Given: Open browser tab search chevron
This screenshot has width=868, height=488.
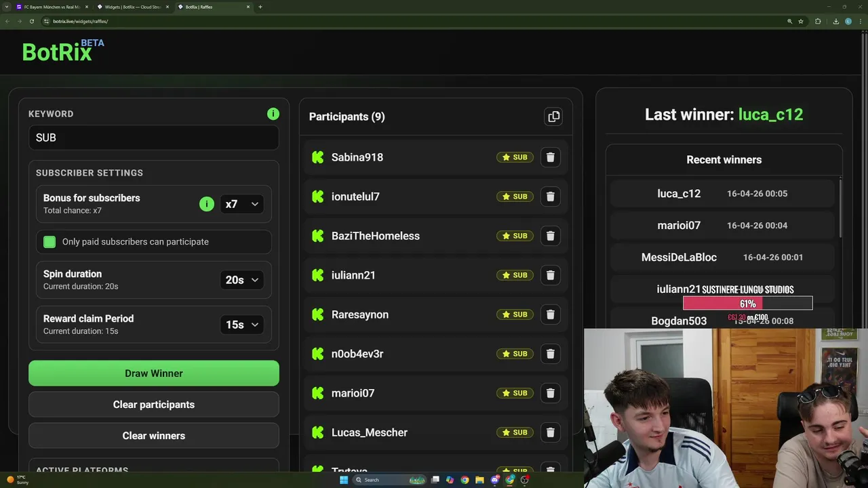Looking at the screenshot, I should [7, 7].
